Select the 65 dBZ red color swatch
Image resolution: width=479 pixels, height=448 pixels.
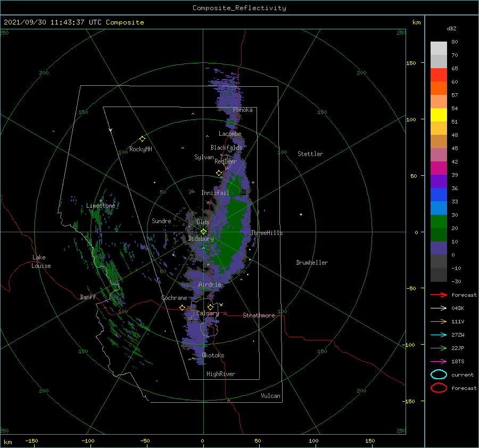439,75
